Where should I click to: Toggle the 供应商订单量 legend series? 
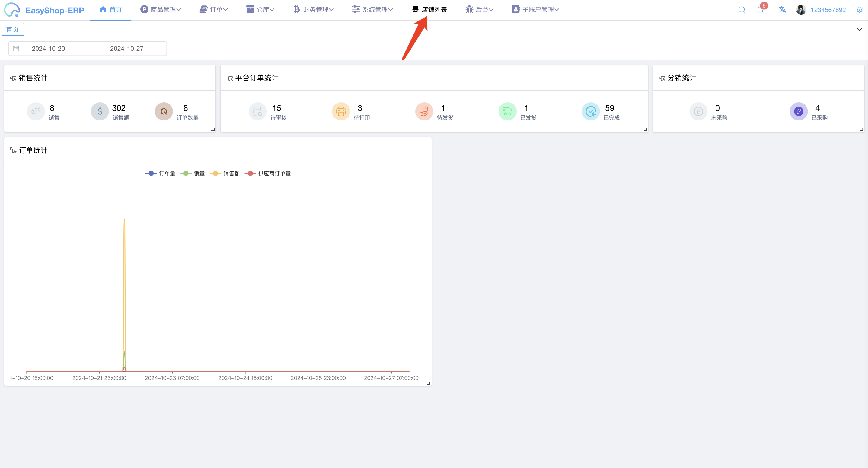point(268,174)
